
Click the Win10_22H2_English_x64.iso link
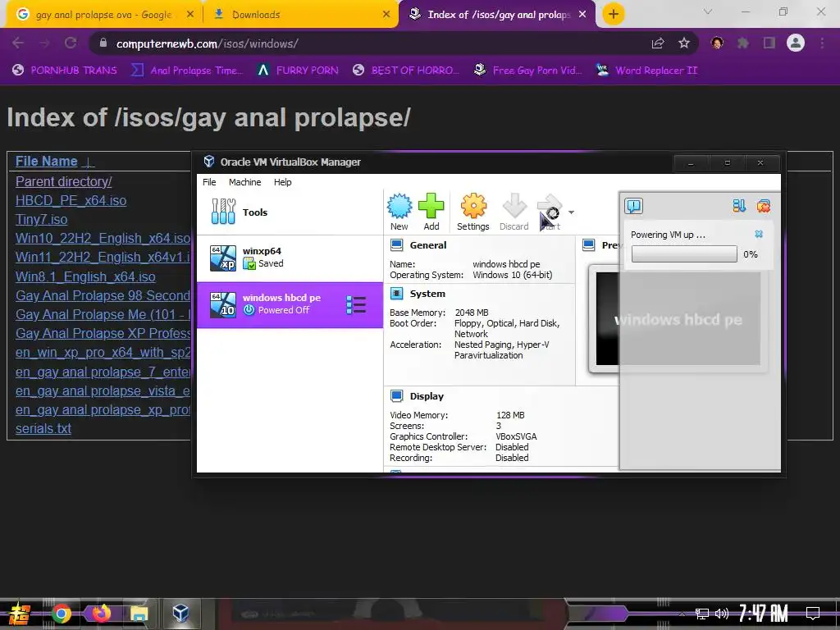point(103,239)
